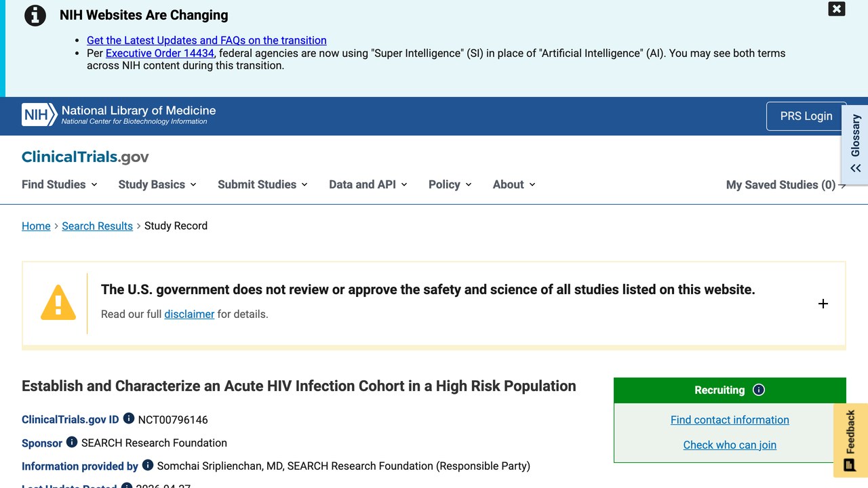Click the PRS Login button
The image size is (868, 488).
pyautogui.click(x=806, y=116)
